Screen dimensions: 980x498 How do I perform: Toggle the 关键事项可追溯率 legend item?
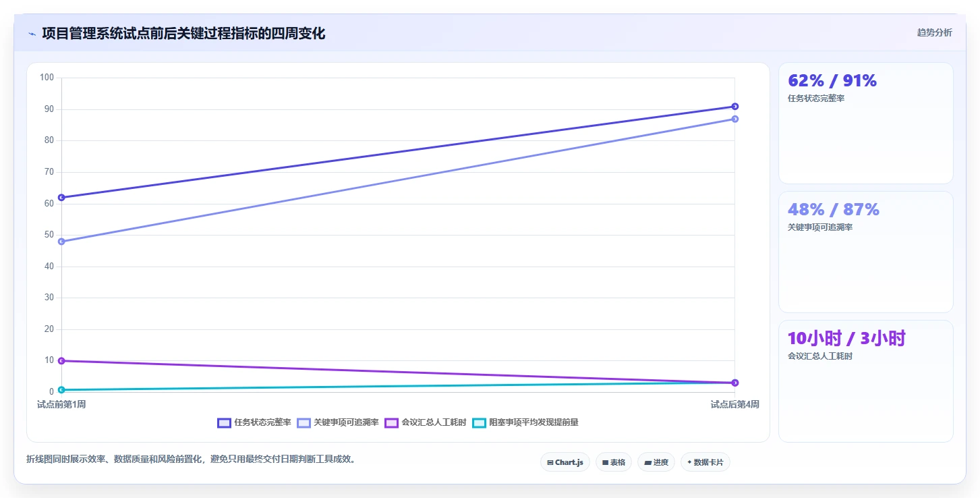tap(338, 422)
